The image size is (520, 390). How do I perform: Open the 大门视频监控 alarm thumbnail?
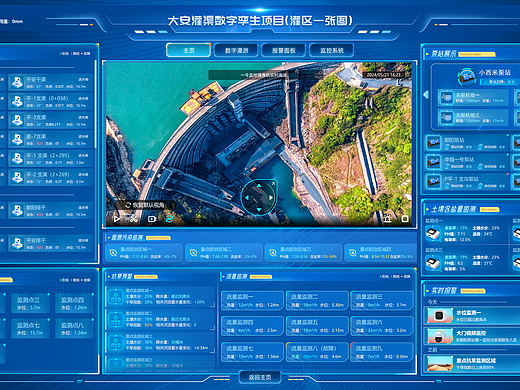(x=439, y=337)
